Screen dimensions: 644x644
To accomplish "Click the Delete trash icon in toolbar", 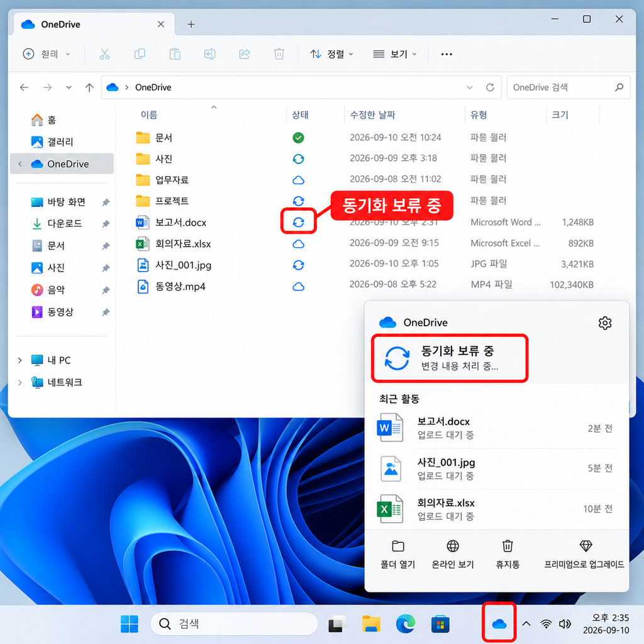I will pyautogui.click(x=279, y=54).
